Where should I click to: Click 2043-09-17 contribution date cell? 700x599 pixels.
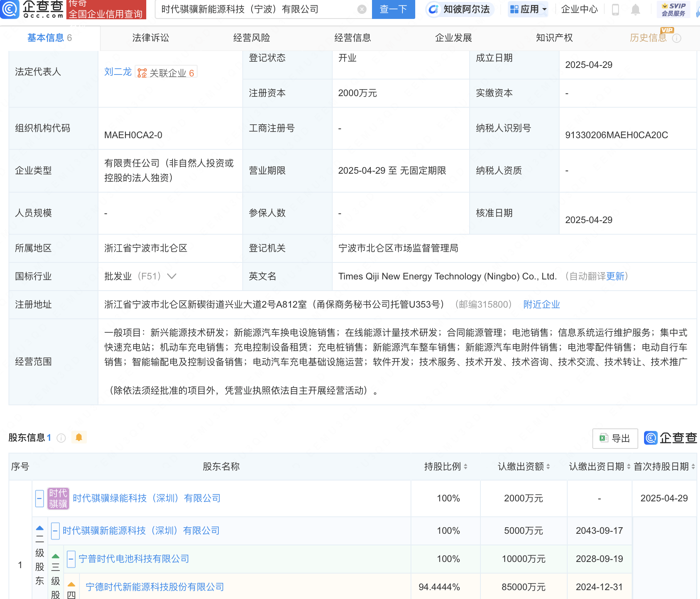599,531
